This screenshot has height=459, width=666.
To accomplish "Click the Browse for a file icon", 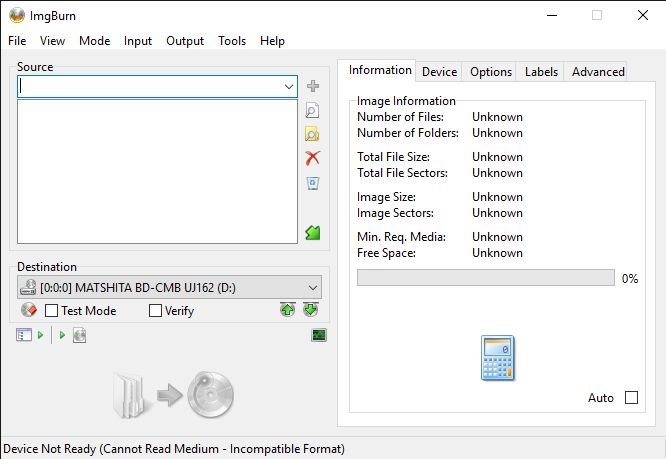I will point(312,110).
